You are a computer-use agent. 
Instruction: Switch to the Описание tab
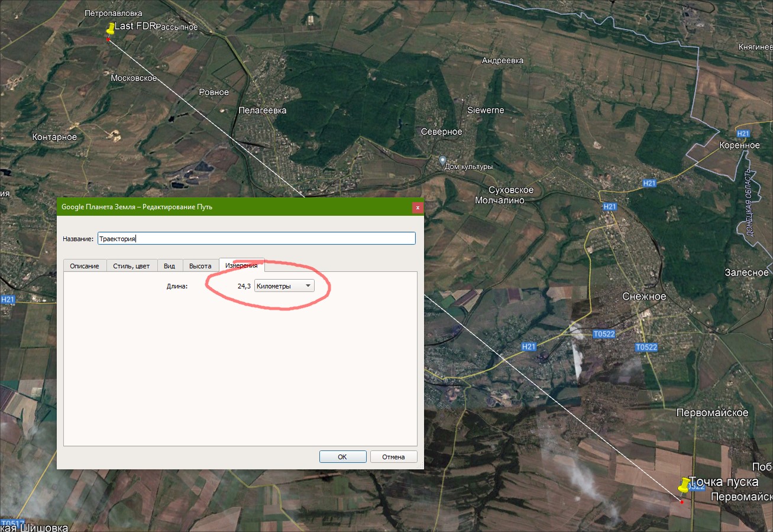coord(85,266)
